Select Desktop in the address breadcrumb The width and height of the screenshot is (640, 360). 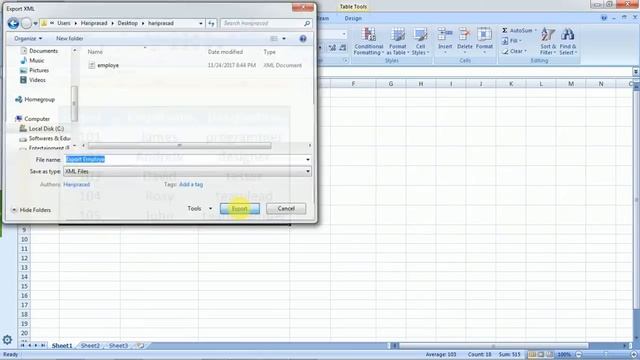(127, 23)
